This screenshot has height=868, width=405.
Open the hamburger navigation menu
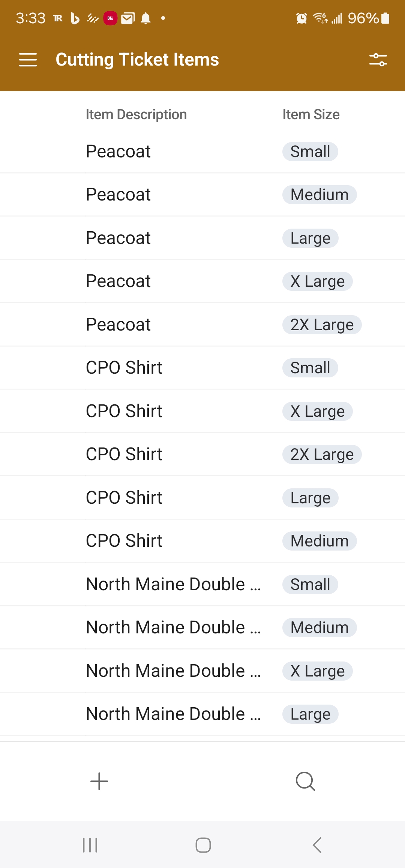coord(28,60)
